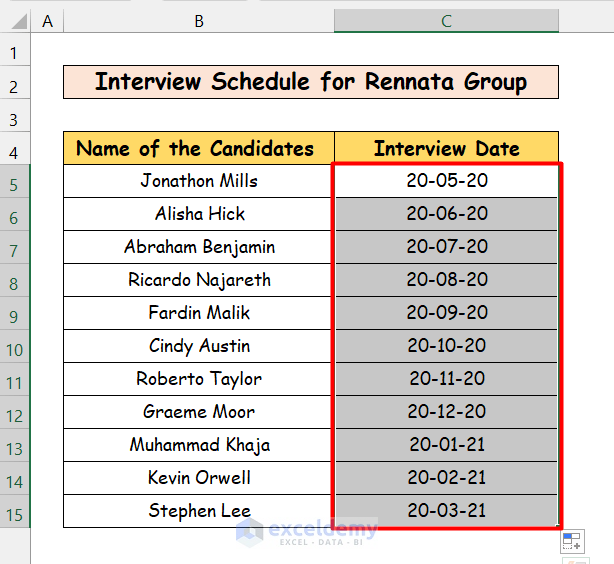The width and height of the screenshot is (614, 564).
Task: Select the Abraham Benjamin cell
Action: click(x=198, y=247)
